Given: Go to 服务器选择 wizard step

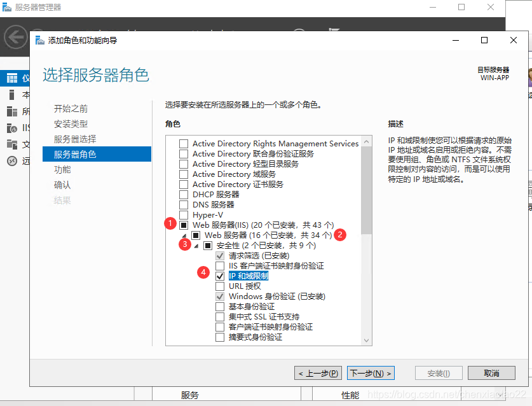Looking at the screenshot, I should tap(75, 139).
